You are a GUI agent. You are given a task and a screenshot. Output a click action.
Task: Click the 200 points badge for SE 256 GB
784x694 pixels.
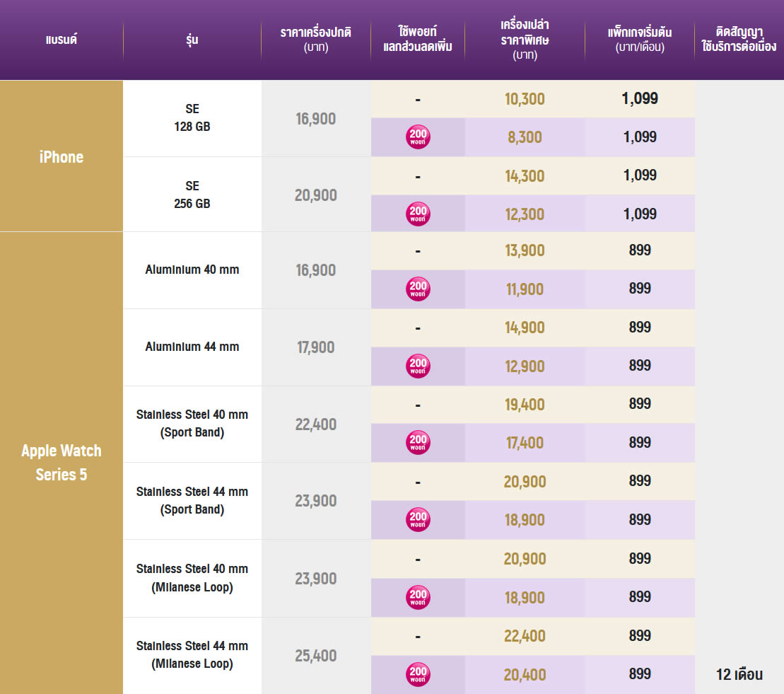pyautogui.click(x=418, y=214)
